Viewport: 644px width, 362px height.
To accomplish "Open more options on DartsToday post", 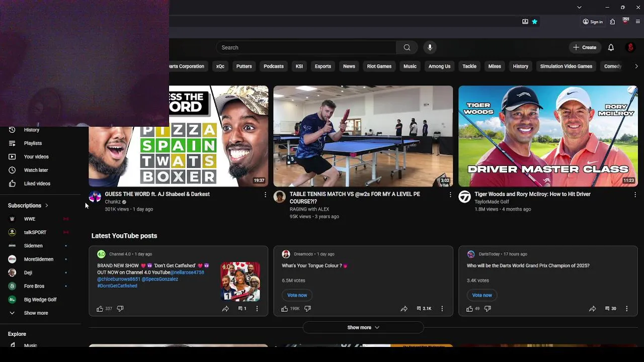I will (626, 309).
